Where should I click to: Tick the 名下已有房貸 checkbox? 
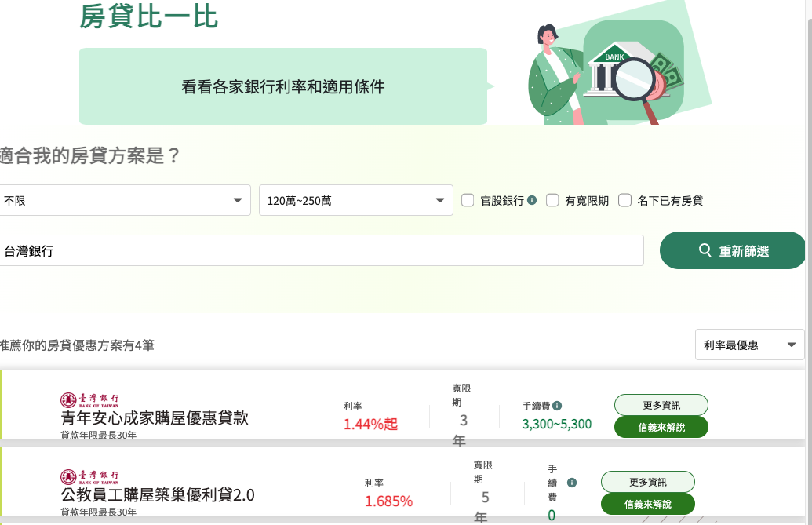tap(624, 200)
